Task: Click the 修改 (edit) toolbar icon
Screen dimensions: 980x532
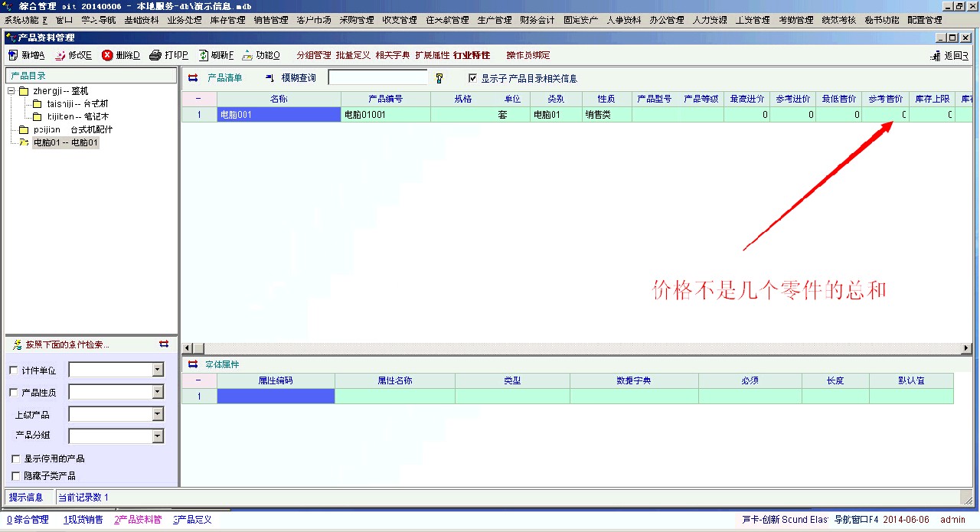Action: click(x=60, y=55)
